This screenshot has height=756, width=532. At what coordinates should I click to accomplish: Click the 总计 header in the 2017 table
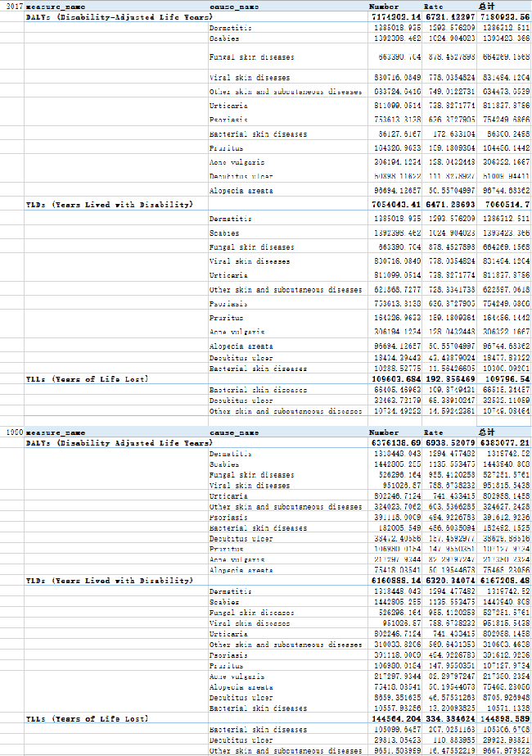coord(486,7)
